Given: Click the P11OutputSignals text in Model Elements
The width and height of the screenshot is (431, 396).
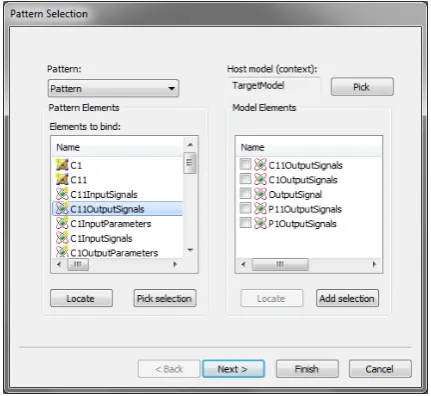Looking at the screenshot, I should pyautogui.click(x=305, y=209).
